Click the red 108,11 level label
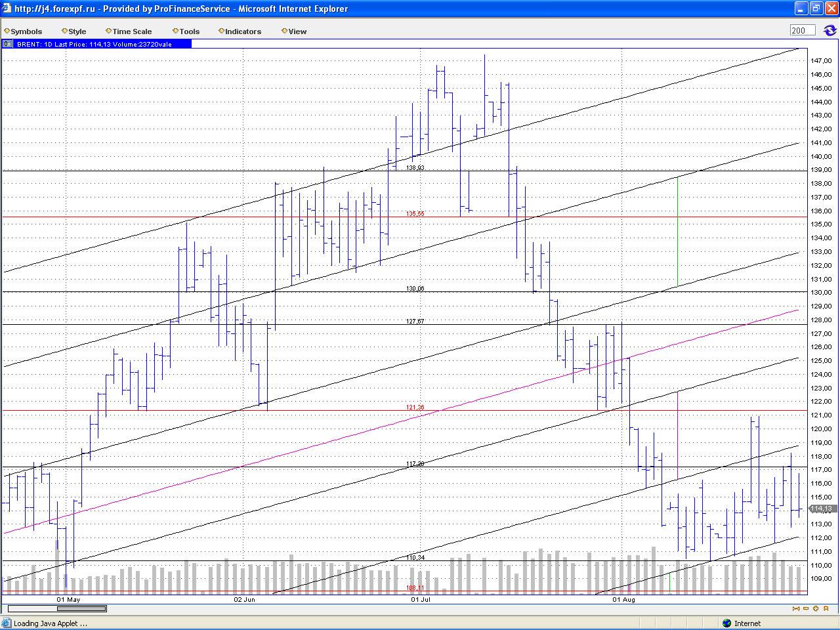Screen dimensions: 840x630 (x=415, y=588)
